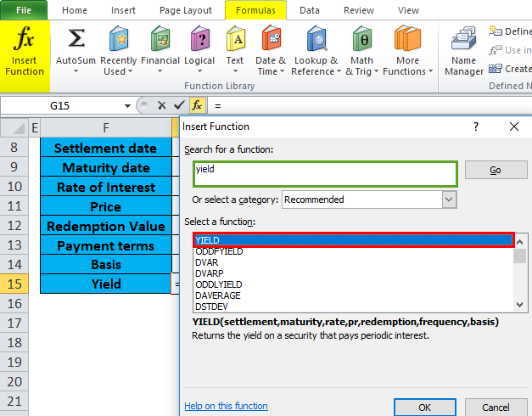The height and width of the screenshot is (416, 532).
Task: Click the Insert Function fx ribbon button
Action: tap(25, 56)
